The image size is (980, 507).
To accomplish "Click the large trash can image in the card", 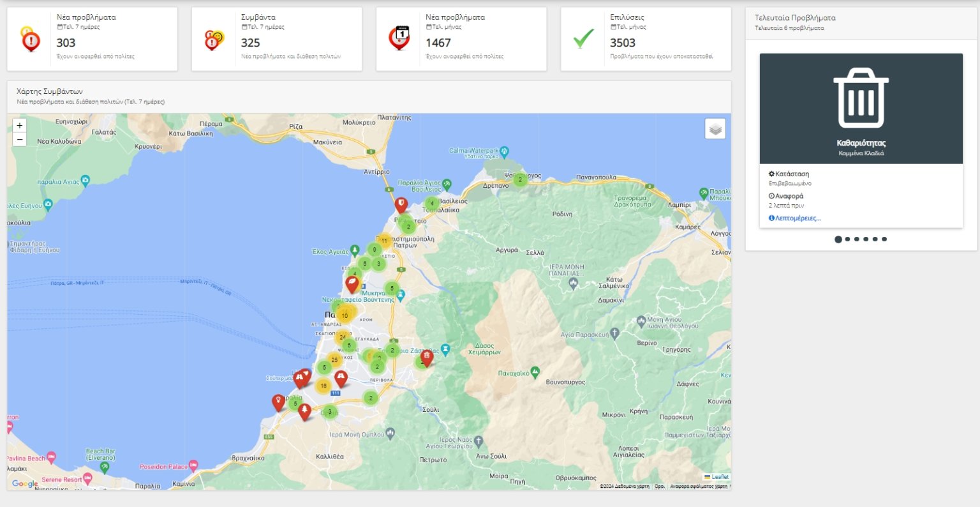I will [x=861, y=98].
